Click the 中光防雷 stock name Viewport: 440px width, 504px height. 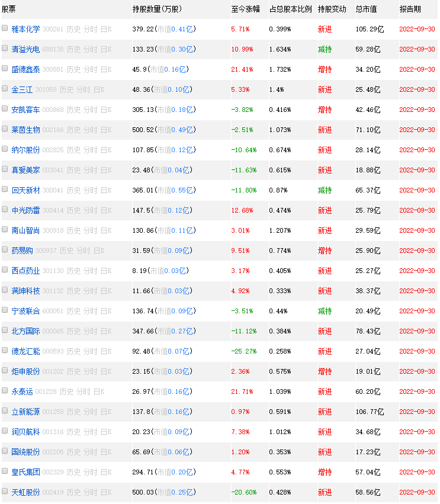click(x=25, y=210)
